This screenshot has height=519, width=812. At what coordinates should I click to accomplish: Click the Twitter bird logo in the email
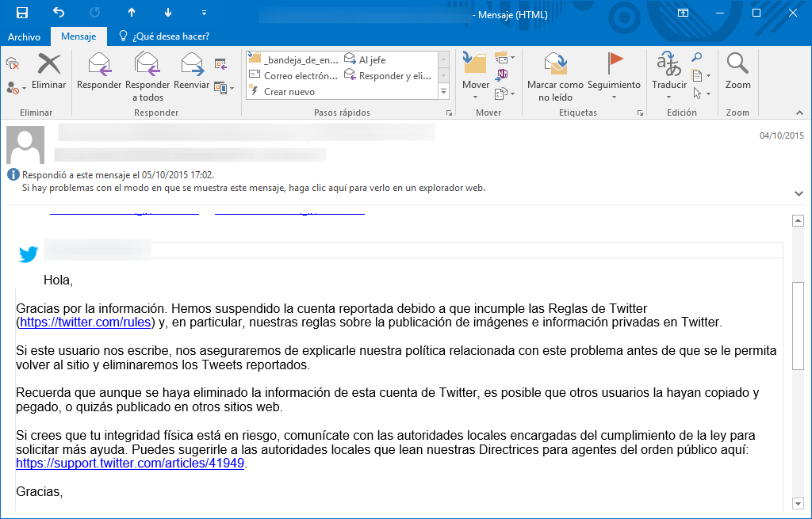click(x=29, y=254)
